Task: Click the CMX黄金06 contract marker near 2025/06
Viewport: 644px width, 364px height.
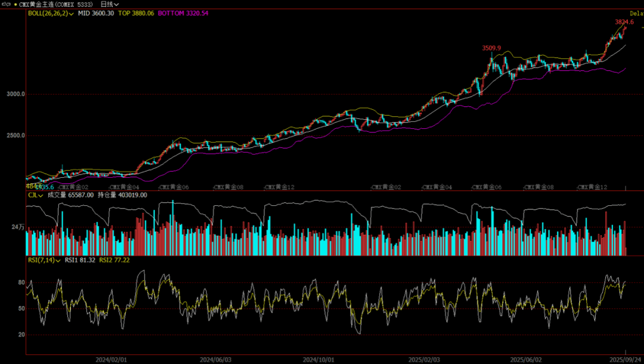Action: click(486, 187)
